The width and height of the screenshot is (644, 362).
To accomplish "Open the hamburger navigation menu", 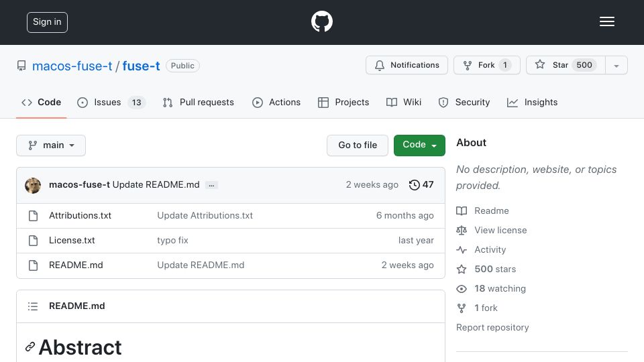I will [606, 21].
